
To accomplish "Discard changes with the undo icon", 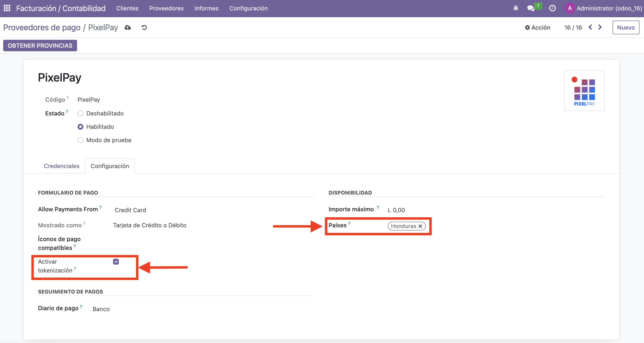I will (144, 28).
